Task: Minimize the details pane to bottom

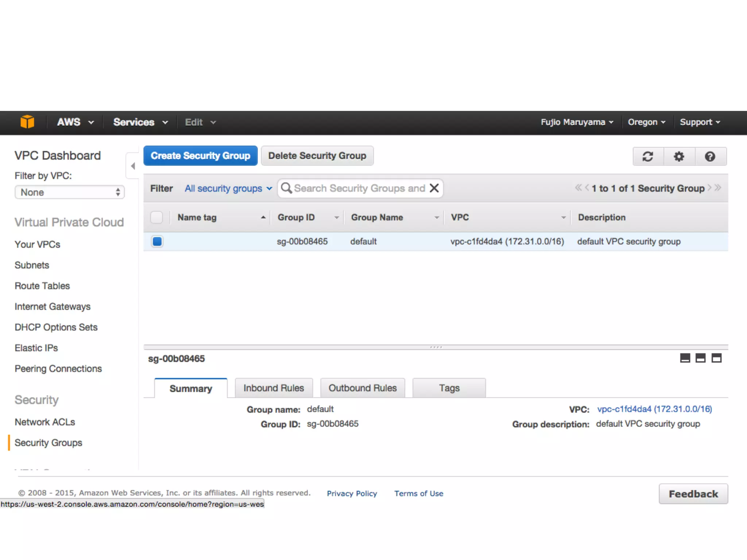Action: tap(685, 358)
